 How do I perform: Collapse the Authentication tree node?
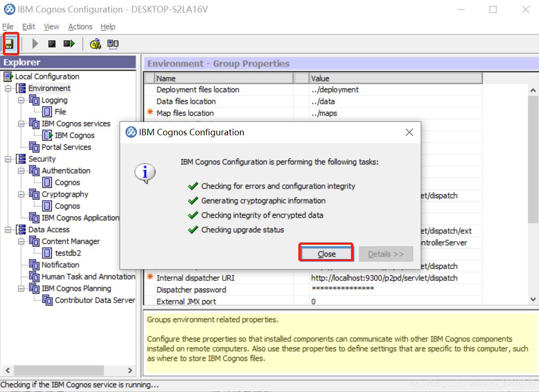pyautogui.click(x=21, y=171)
